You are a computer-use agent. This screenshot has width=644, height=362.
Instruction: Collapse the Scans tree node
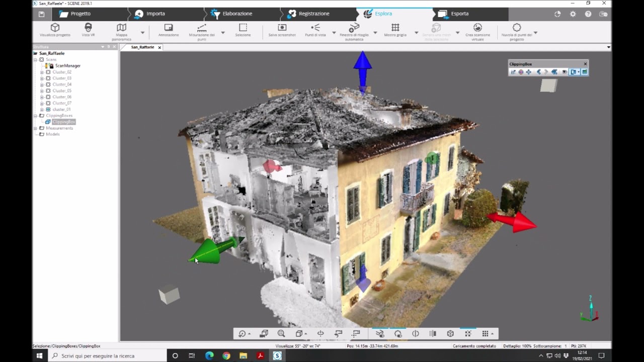click(35, 60)
